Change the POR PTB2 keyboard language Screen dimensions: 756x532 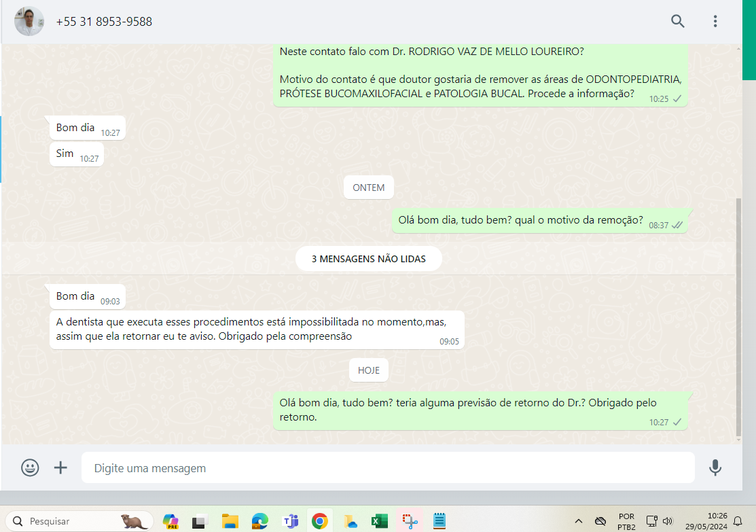point(626,521)
